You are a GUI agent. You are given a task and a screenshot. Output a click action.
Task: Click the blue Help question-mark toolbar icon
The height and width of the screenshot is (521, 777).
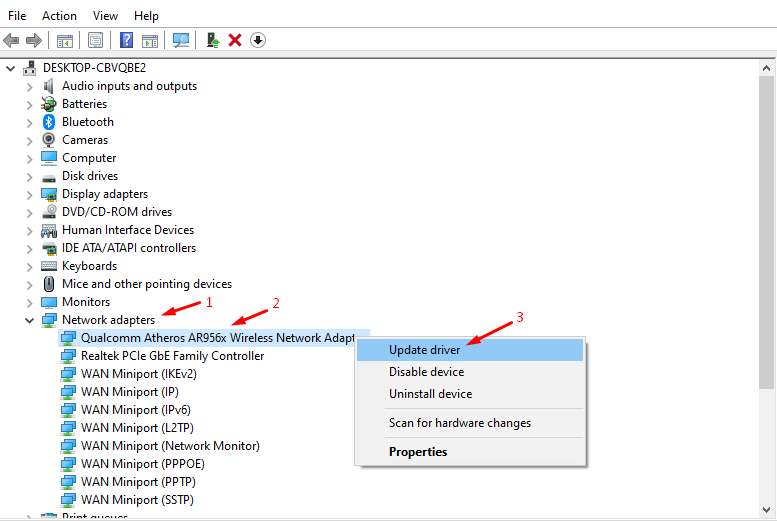(127, 40)
